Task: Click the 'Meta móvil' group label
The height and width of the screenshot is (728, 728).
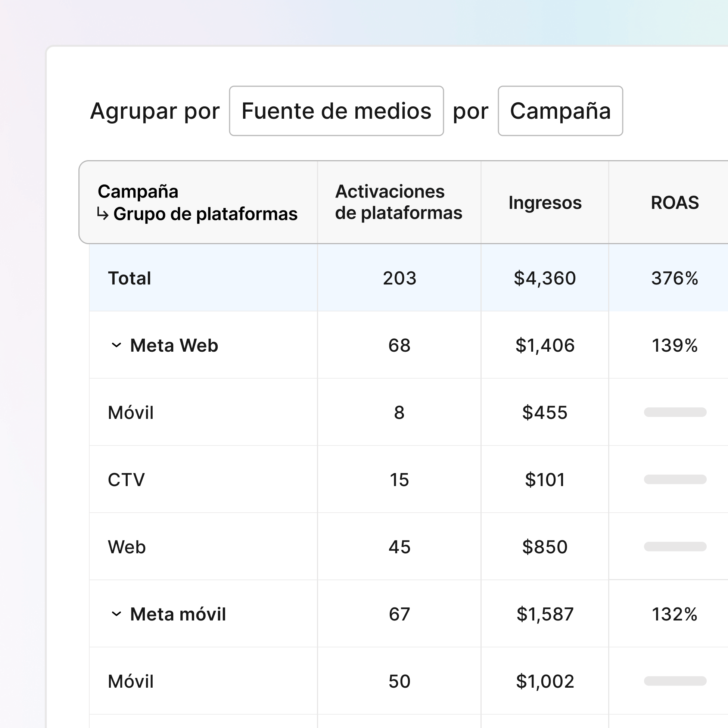Action: click(x=177, y=614)
